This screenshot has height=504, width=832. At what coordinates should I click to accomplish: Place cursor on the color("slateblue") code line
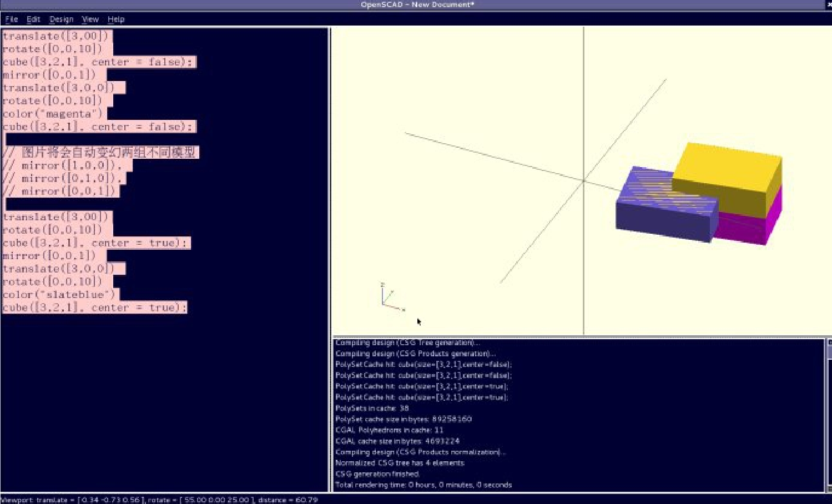click(59, 295)
